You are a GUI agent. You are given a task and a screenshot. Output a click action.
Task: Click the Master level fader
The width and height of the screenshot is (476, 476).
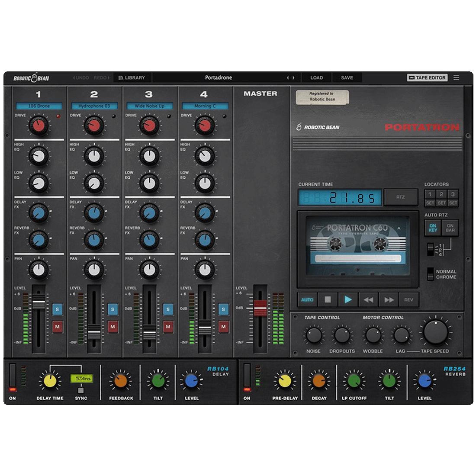260,308
